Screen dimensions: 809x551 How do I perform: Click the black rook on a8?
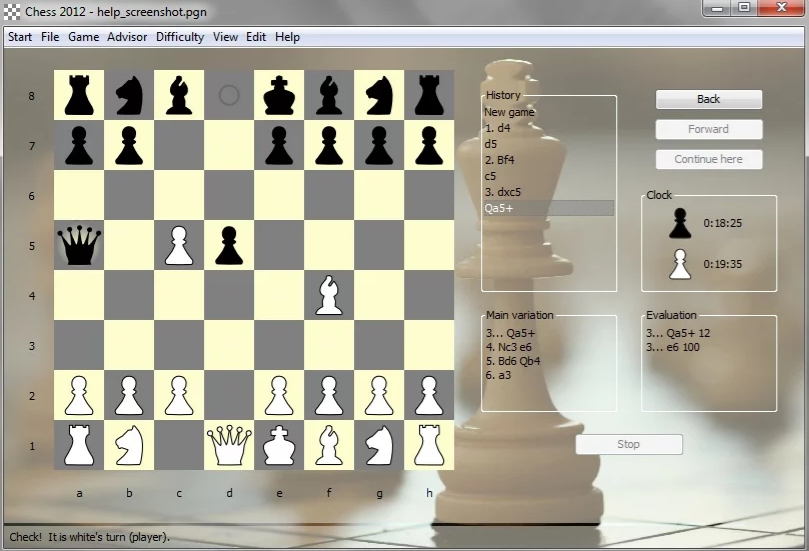(x=79, y=95)
